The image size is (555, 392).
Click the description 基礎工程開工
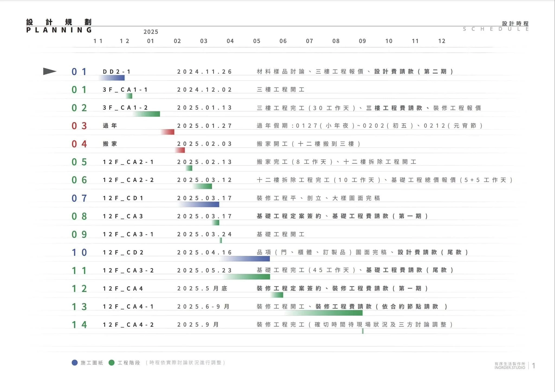[281, 234]
